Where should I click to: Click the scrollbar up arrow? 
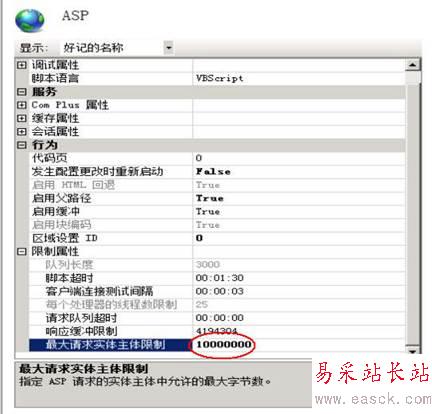coord(413,65)
